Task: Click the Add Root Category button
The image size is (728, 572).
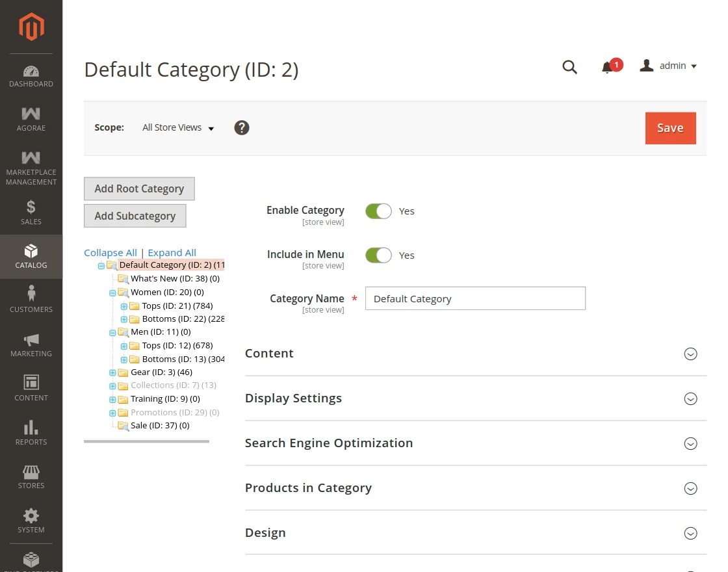Action: click(x=139, y=188)
